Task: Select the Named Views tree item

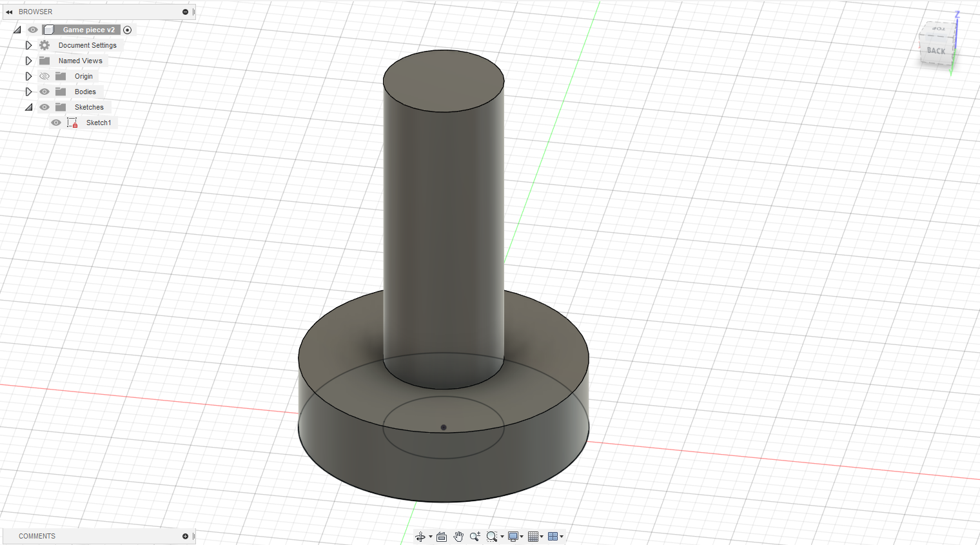Action: 81,61
